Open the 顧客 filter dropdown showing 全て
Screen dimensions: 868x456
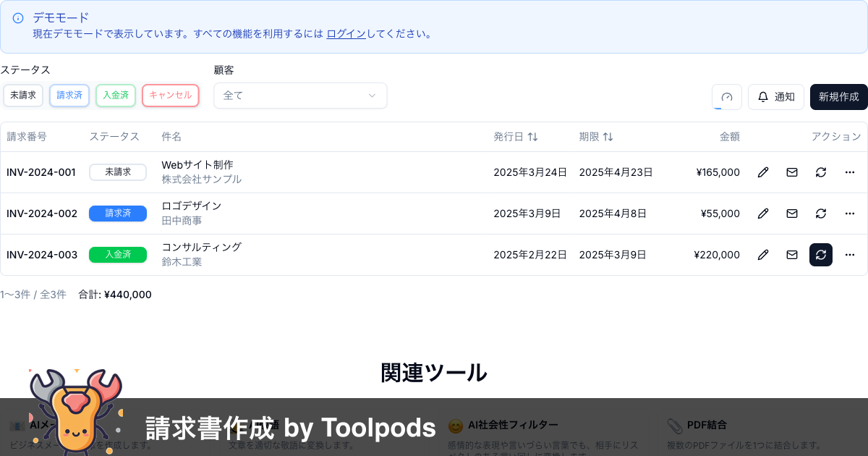[x=300, y=95]
